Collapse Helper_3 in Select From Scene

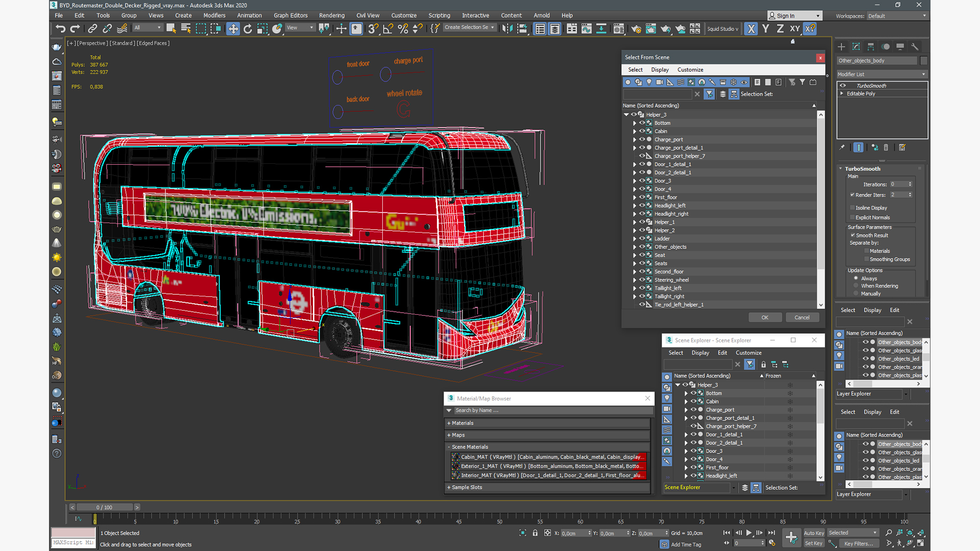(626, 115)
